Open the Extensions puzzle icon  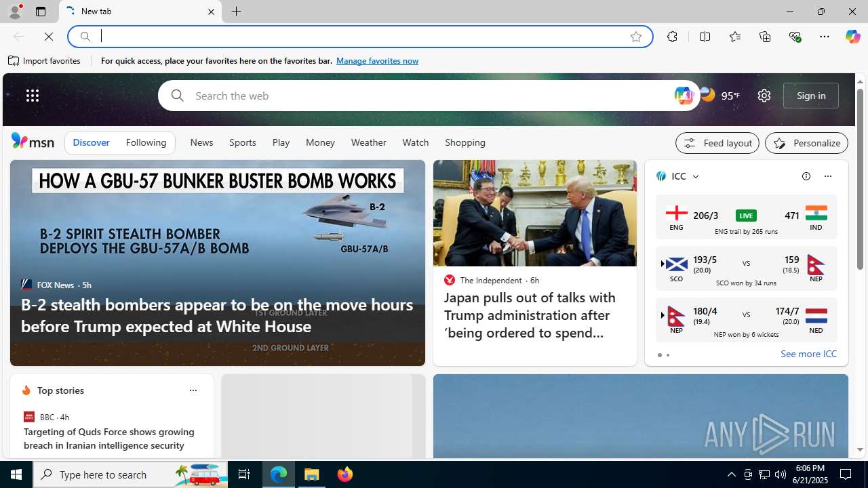point(672,37)
